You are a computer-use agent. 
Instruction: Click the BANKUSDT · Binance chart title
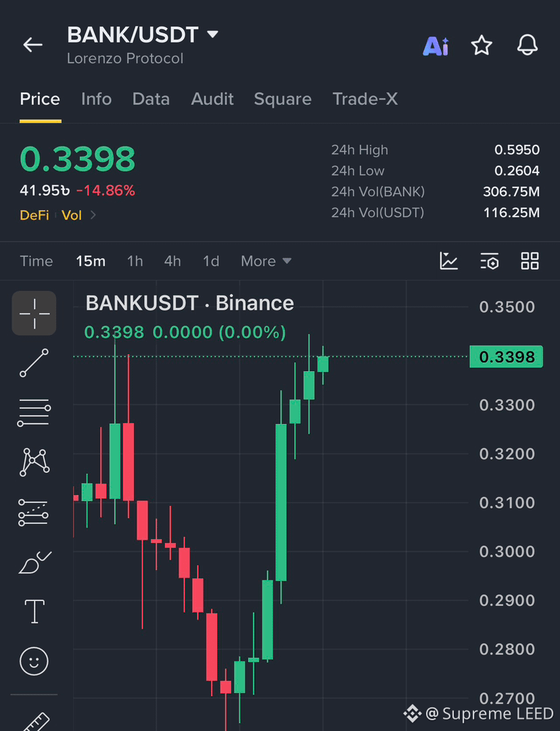190,303
